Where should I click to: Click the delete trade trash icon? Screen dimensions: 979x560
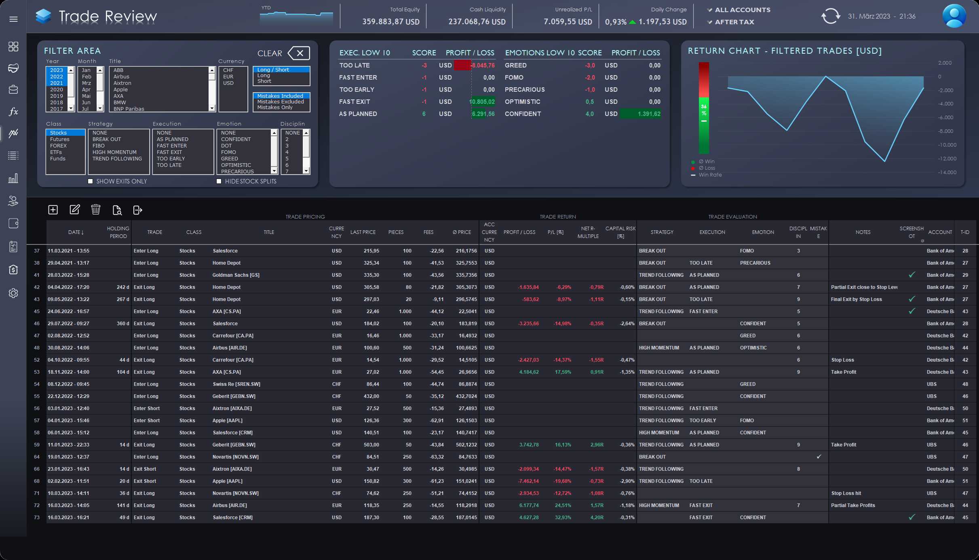point(96,209)
